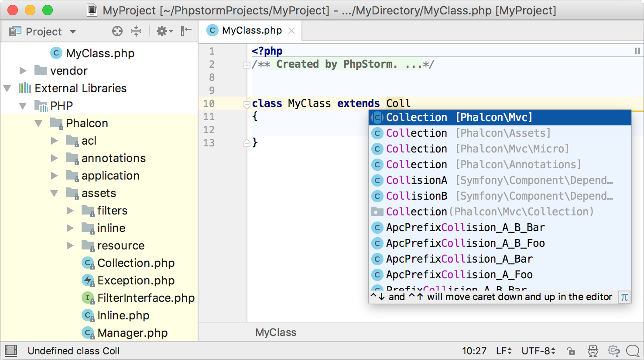Click the fold end marker beside the closing brace

247,143
